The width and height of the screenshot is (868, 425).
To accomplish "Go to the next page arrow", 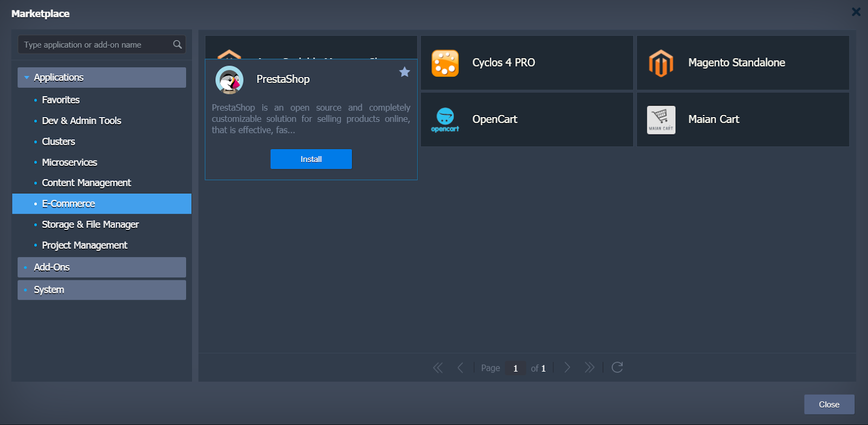I will click(x=567, y=368).
